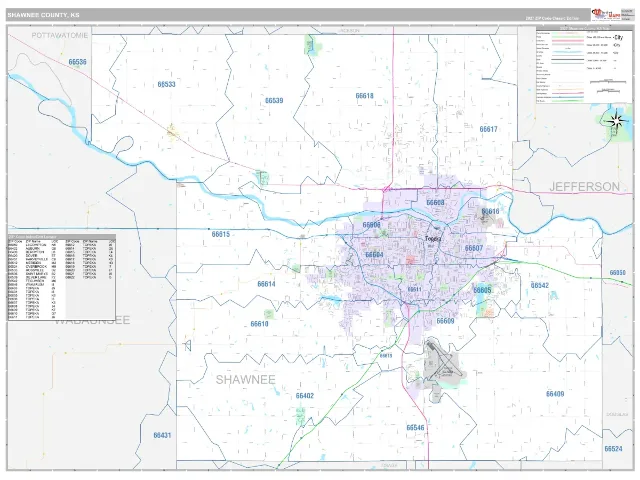Screen dimensions: 640x480
Task: Select ZIP code label 66608
Action: click(x=436, y=203)
